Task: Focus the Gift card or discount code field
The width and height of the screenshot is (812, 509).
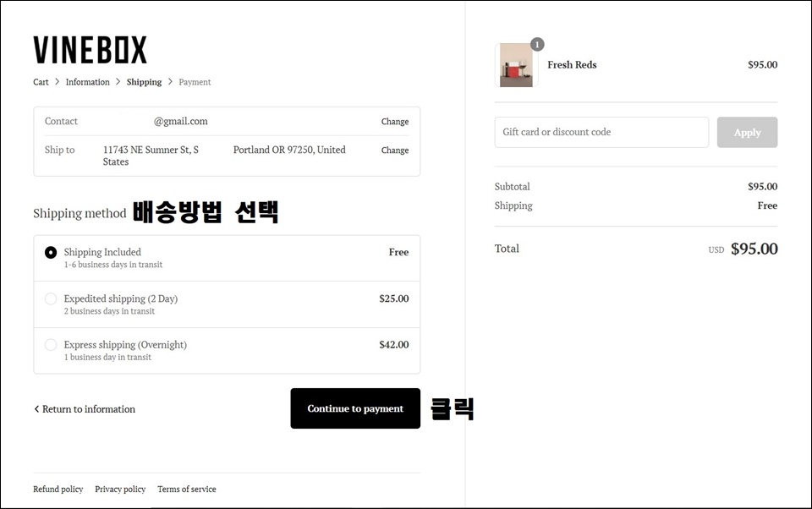Action: [601, 132]
